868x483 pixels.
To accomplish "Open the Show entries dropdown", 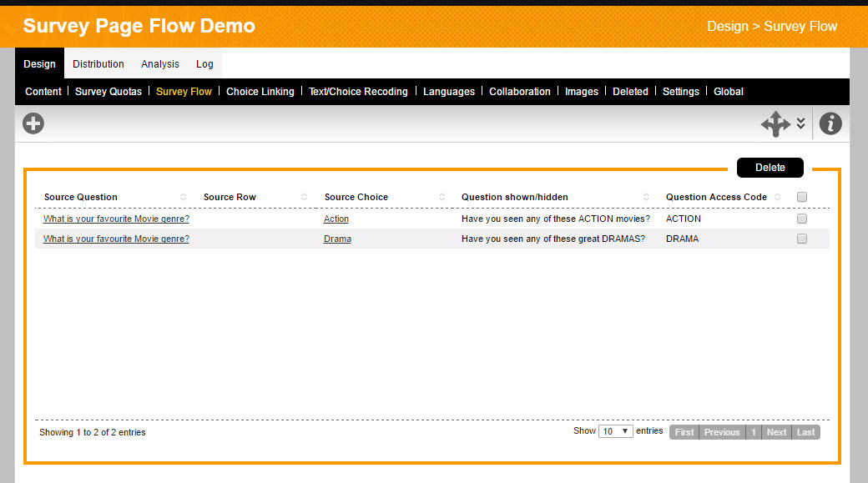I will (616, 432).
